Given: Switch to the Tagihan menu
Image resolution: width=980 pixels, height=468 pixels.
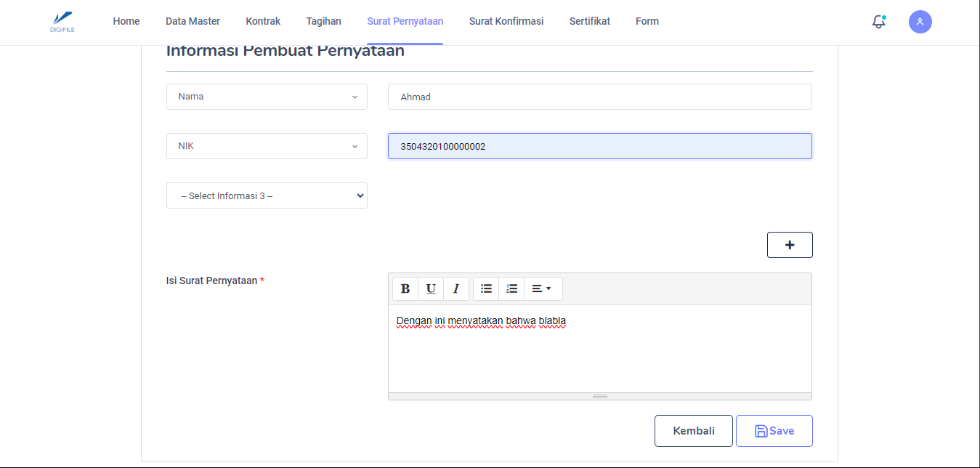Looking at the screenshot, I should [323, 21].
